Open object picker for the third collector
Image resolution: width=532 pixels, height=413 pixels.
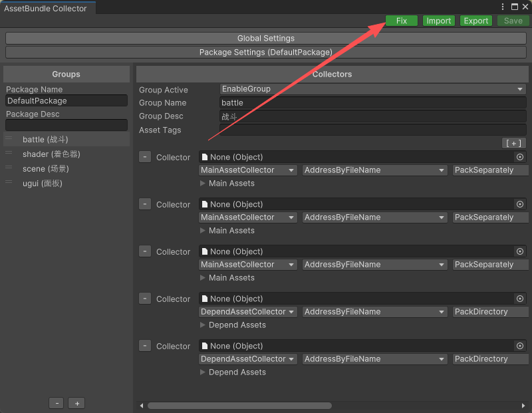coord(520,251)
